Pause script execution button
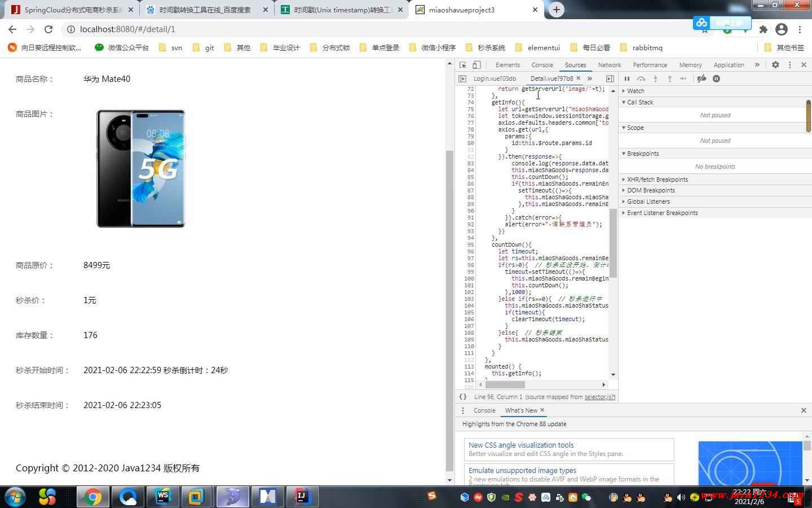Image resolution: width=812 pixels, height=508 pixels. pos(627,78)
